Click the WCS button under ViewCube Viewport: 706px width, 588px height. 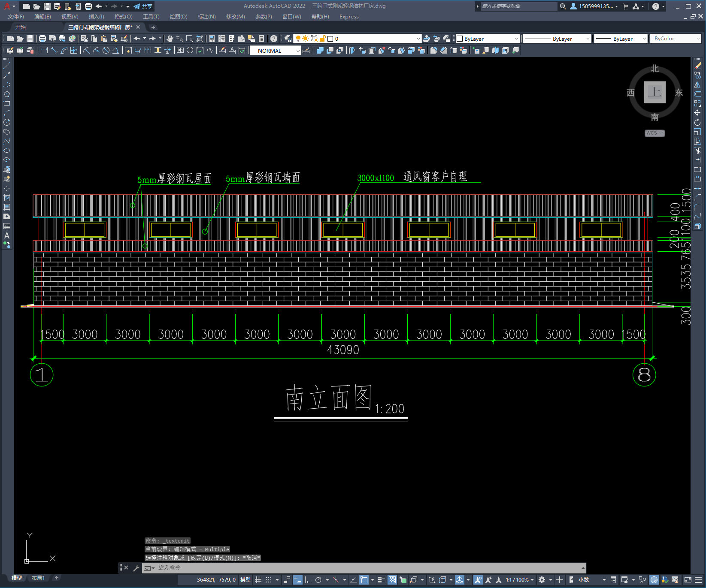coord(654,133)
